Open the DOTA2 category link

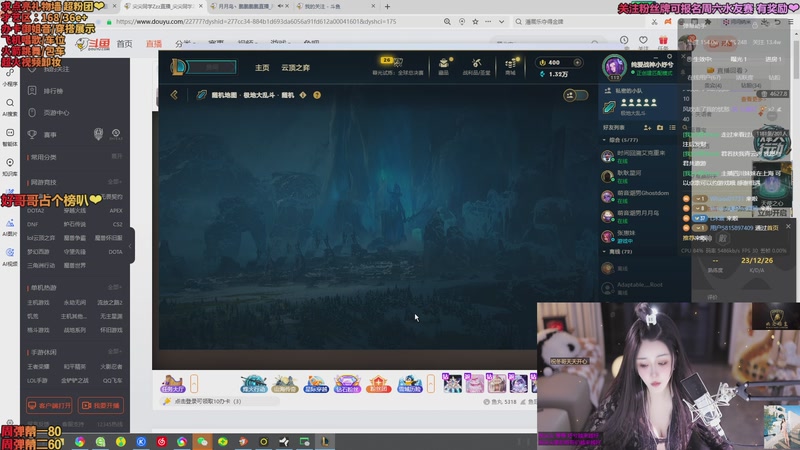(36, 210)
